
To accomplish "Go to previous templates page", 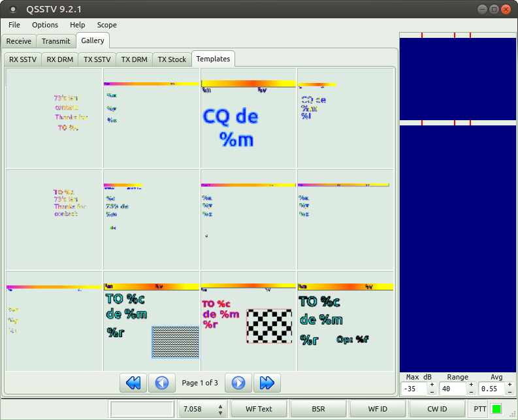I will point(162,383).
